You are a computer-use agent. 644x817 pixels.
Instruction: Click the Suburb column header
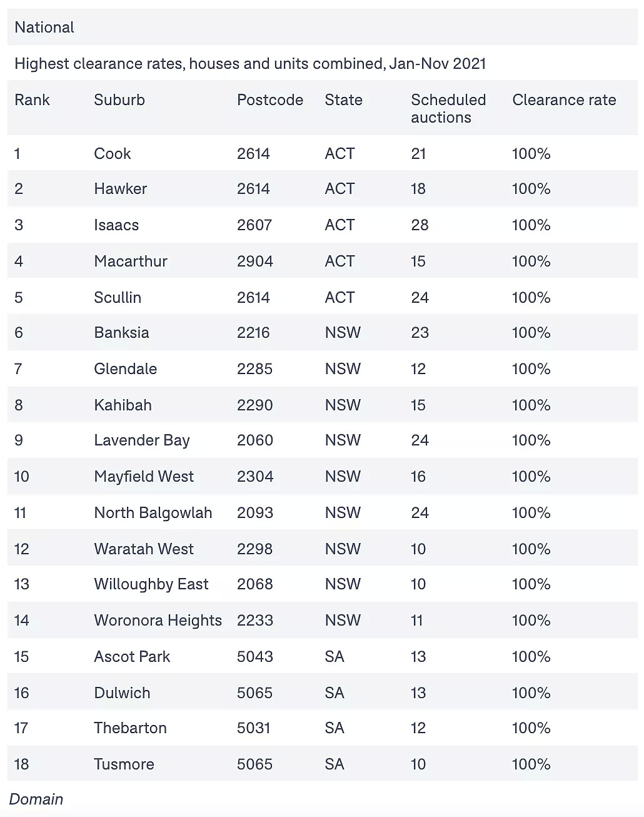(x=119, y=100)
